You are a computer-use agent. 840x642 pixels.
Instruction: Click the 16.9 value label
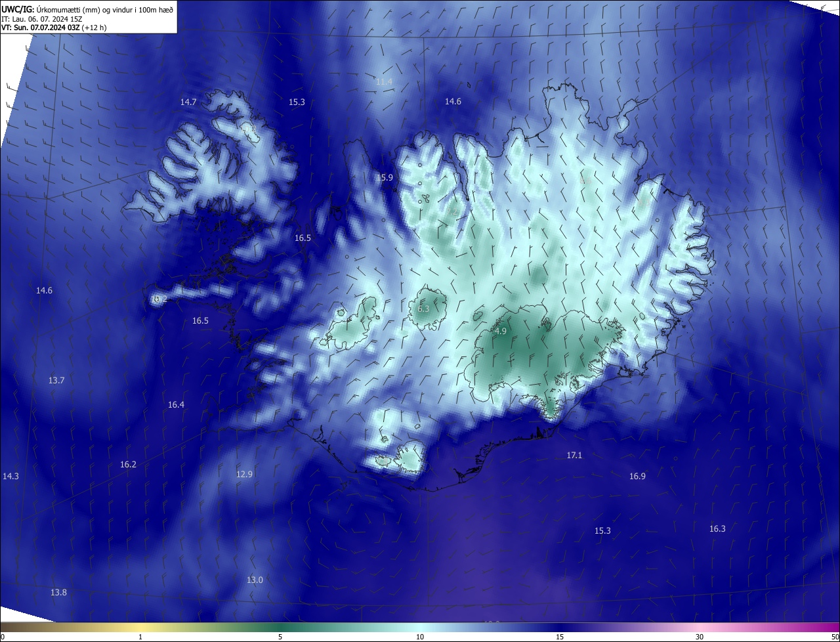pyautogui.click(x=637, y=476)
